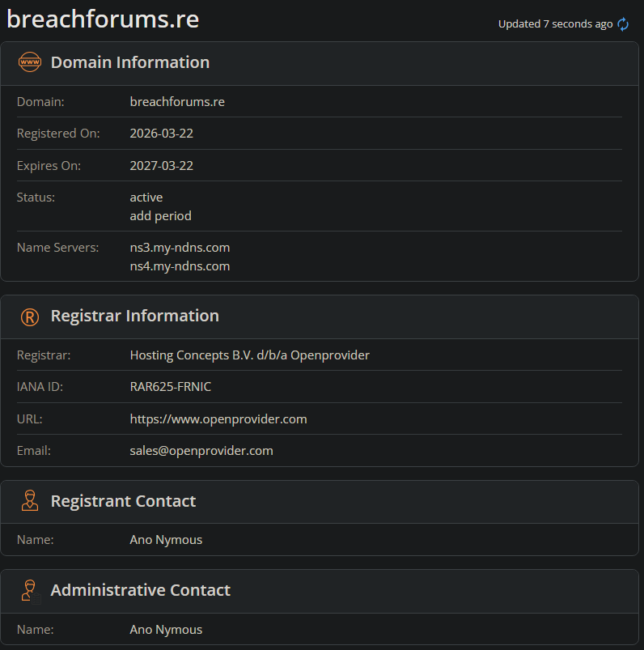644x650 pixels.
Task: Click the Updated 7 seconds ago text
Action: coord(555,24)
